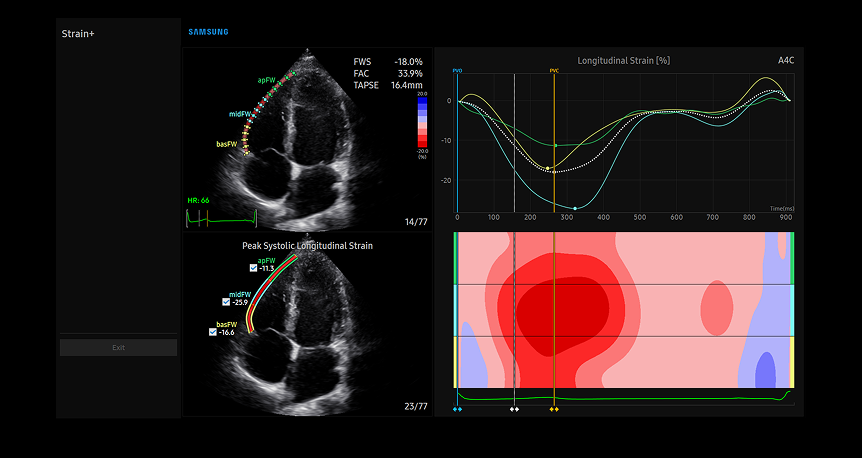Click the Samsung logo

tap(208, 32)
